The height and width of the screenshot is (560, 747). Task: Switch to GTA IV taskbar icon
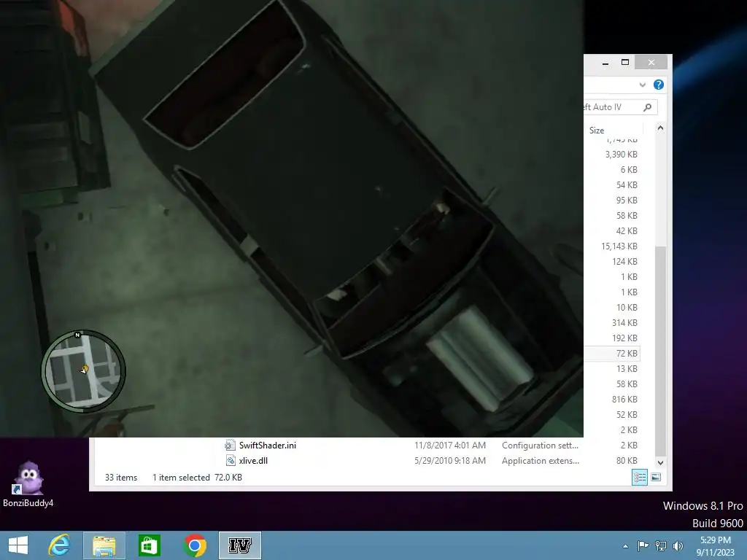click(239, 545)
